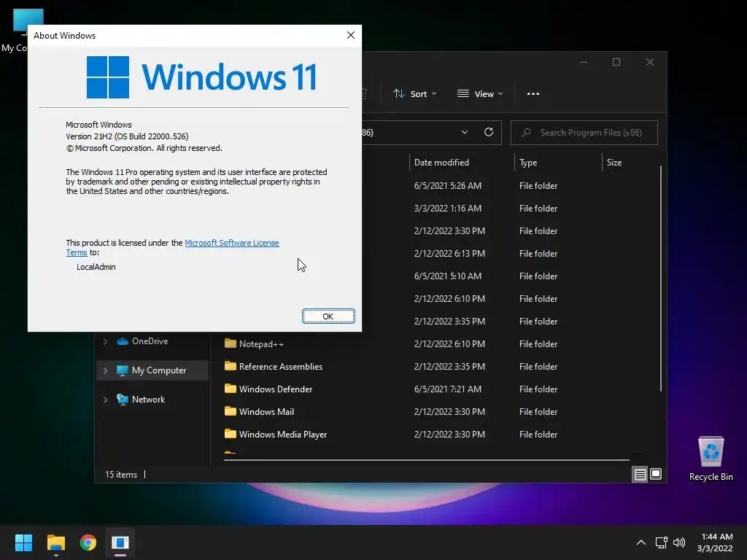
Task: Sort by Type column header
Action: (x=528, y=163)
